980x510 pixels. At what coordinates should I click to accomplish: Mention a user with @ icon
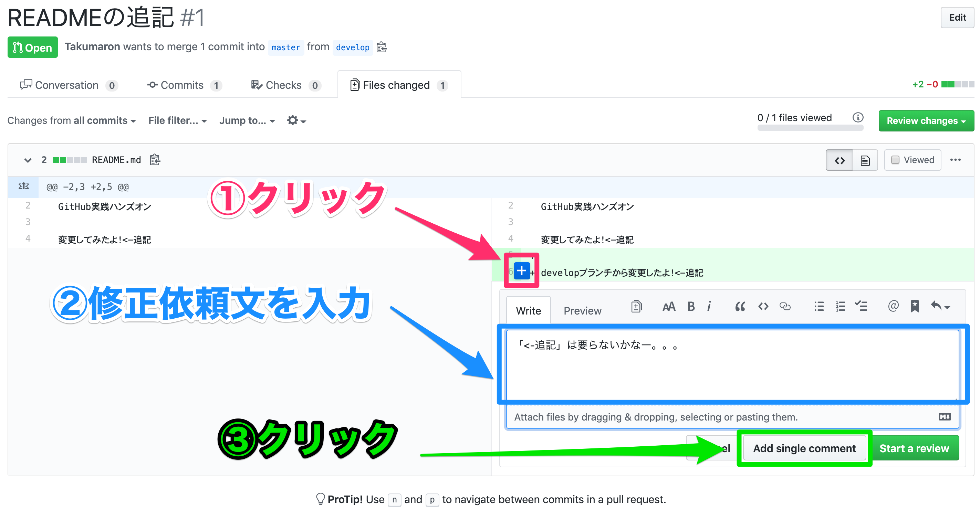(893, 306)
